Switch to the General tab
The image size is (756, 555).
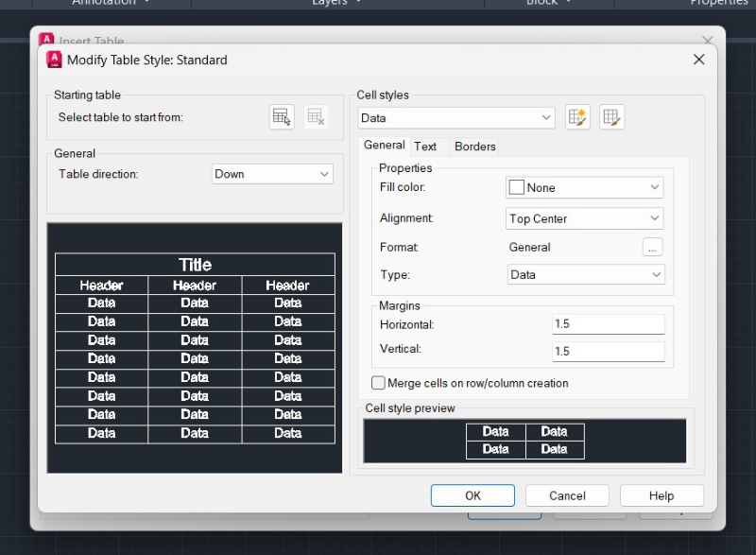coord(385,146)
